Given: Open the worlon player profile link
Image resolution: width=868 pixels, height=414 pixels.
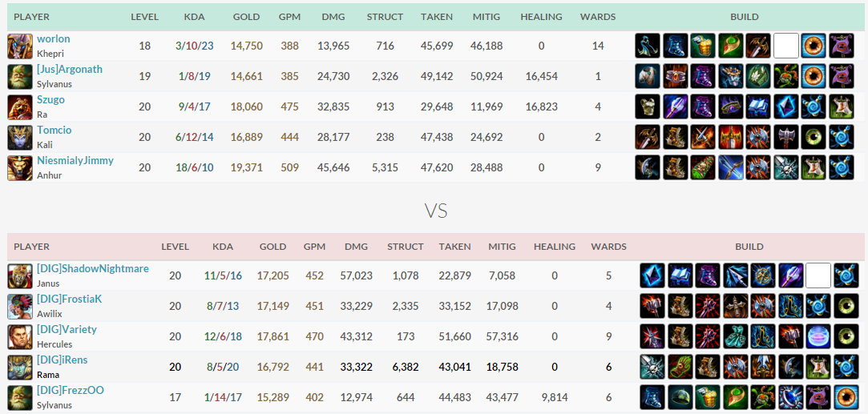Looking at the screenshot, I should pyautogui.click(x=53, y=39).
